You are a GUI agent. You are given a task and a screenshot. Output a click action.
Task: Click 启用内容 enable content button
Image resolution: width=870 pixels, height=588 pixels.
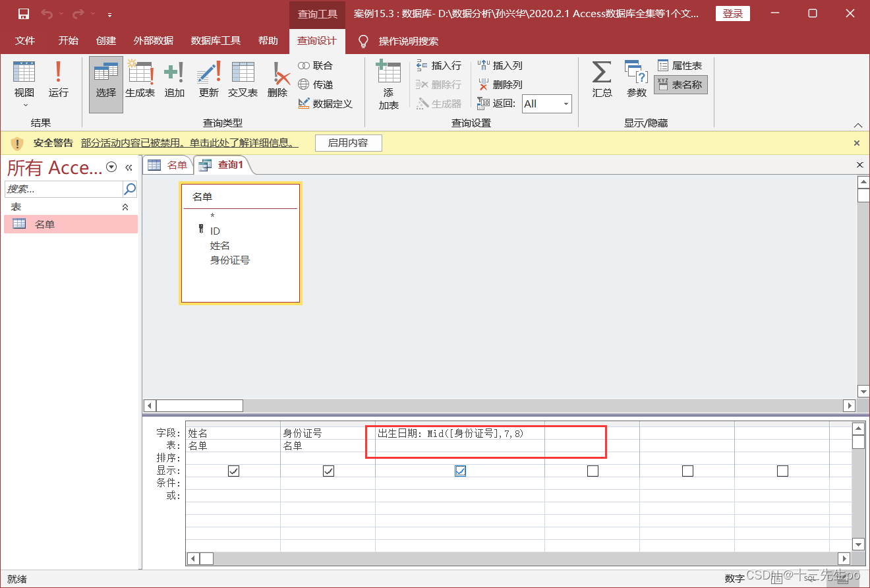[348, 143]
